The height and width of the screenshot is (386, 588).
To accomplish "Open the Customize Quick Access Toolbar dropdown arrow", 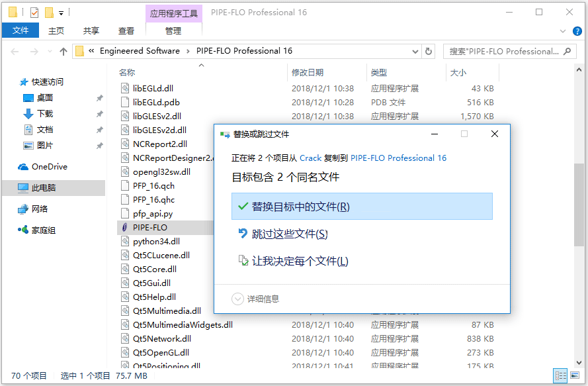I will point(61,13).
